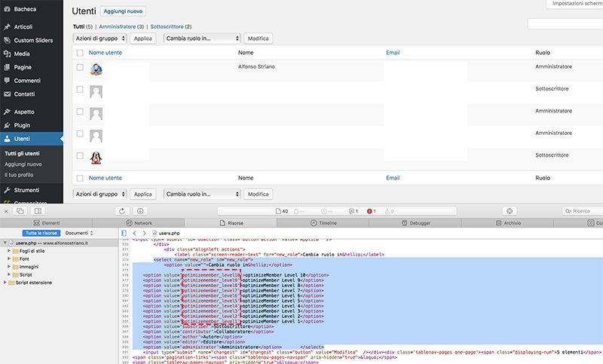Viewport: 603px width, 364px height.
Task: Switch to the Archivio tab
Action: [x=507, y=223]
